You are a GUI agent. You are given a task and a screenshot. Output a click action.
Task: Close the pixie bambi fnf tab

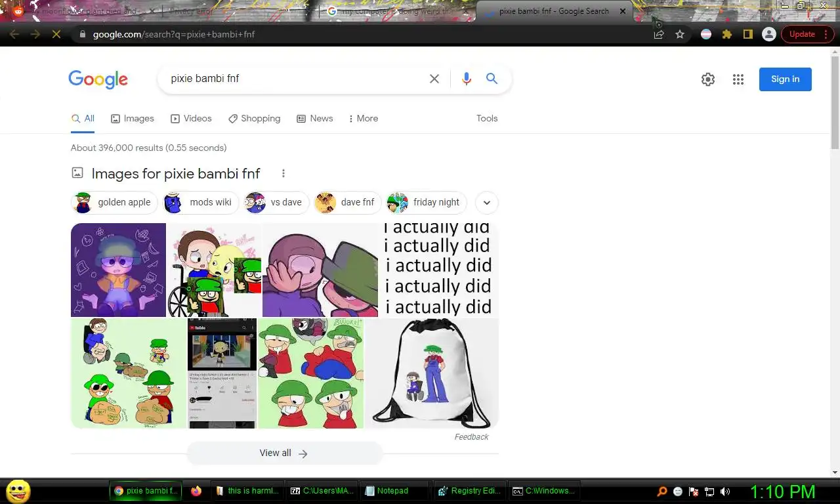(x=623, y=11)
